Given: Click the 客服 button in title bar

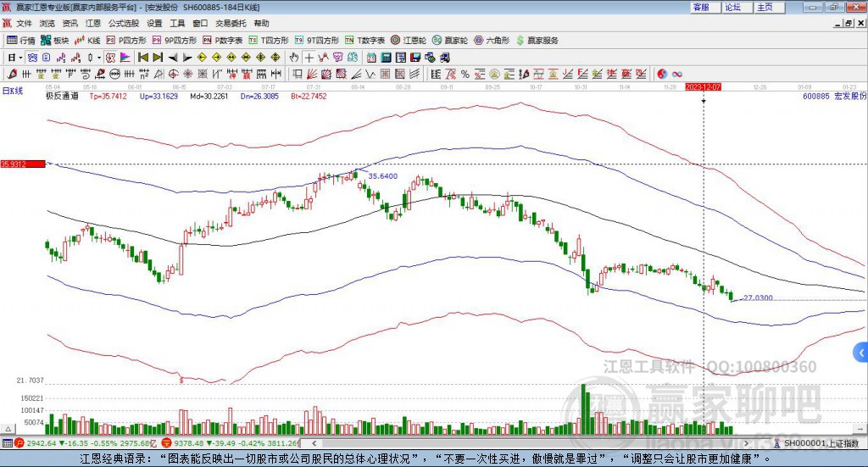Looking at the screenshot, I should tap(704, 7).
